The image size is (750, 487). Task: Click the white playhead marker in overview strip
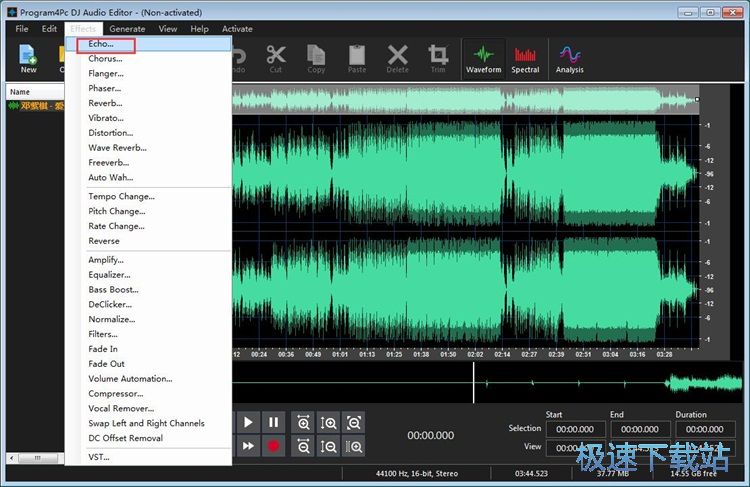pos(474,383)
